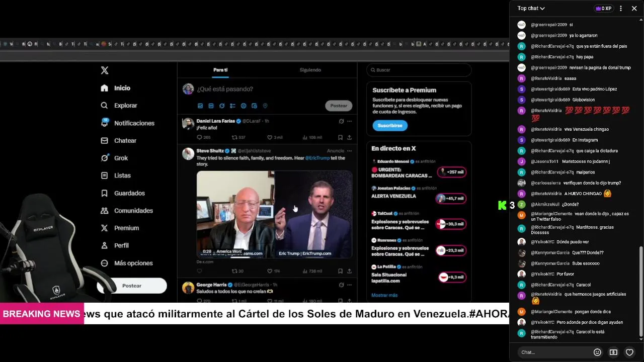Ask Grok about George Harris's post

click(x=341, y=285)
